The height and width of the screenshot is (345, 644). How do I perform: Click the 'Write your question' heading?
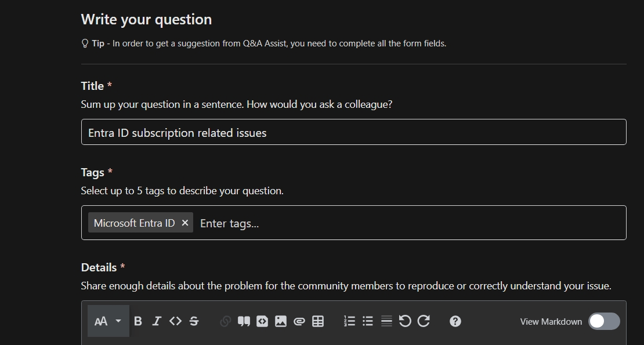147,20
